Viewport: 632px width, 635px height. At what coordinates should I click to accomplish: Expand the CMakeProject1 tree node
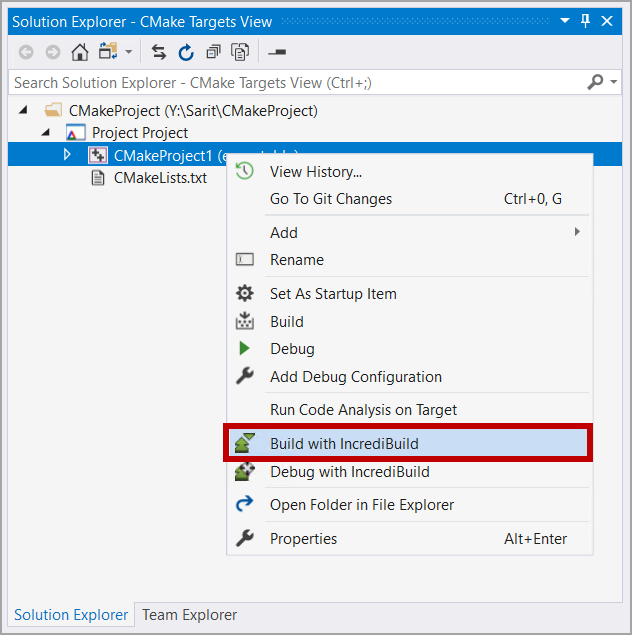point(67,155)
